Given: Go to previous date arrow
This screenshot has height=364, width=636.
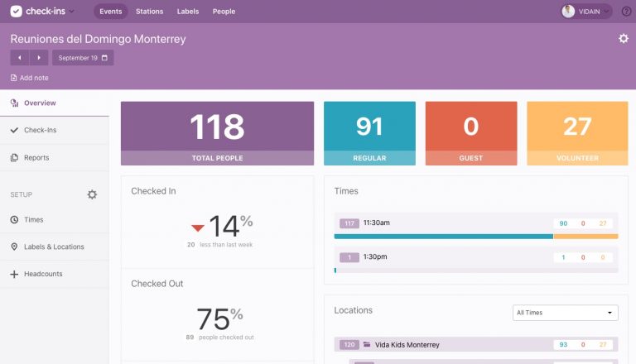Looking at the screenshot, I should [x=20, y=58].
